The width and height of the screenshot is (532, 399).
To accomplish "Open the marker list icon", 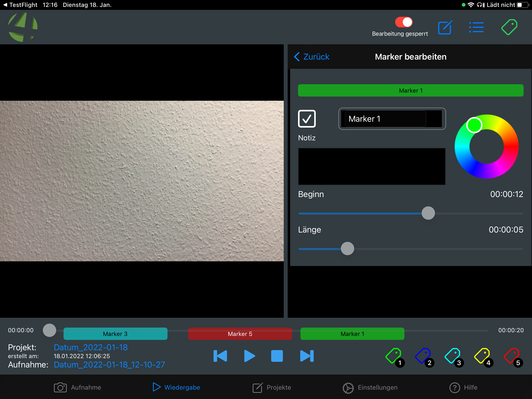I will [476, 27].
